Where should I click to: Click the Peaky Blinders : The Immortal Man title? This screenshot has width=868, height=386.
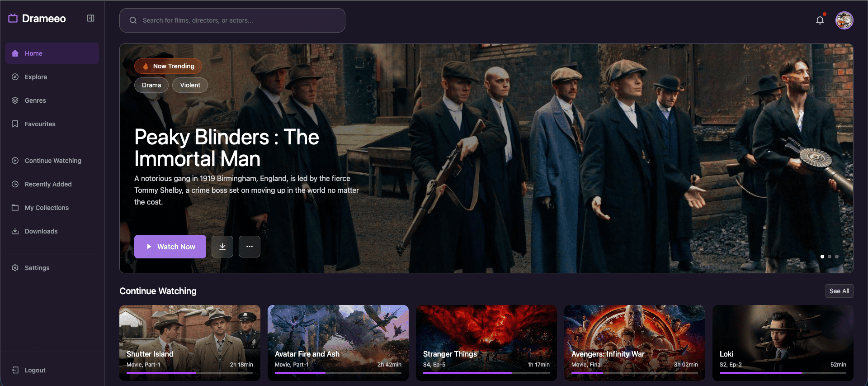(226, 148)
